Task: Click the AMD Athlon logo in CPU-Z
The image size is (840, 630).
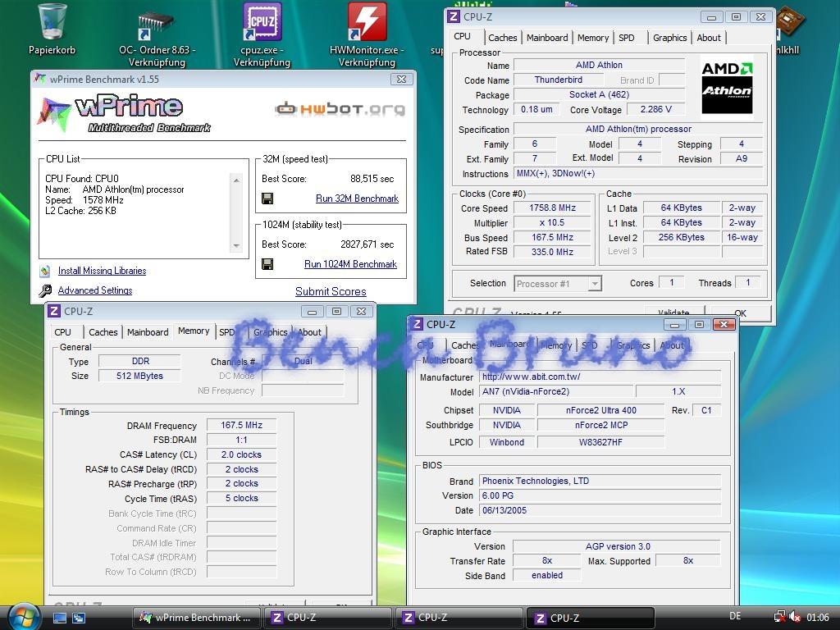Action: (x=727, y=87)
